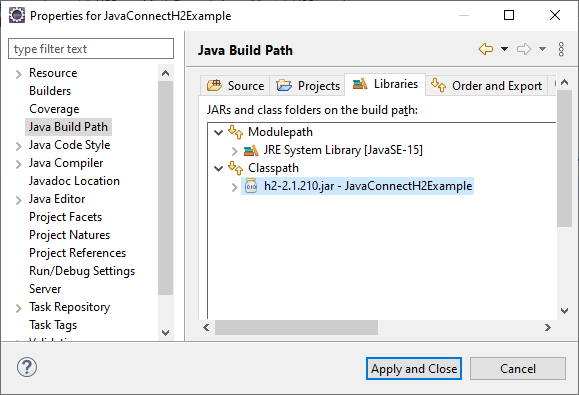Click the h2 jar file icon
Image resolution: width=579 pixels, height=395 pixels.
[x=251, y=186]
